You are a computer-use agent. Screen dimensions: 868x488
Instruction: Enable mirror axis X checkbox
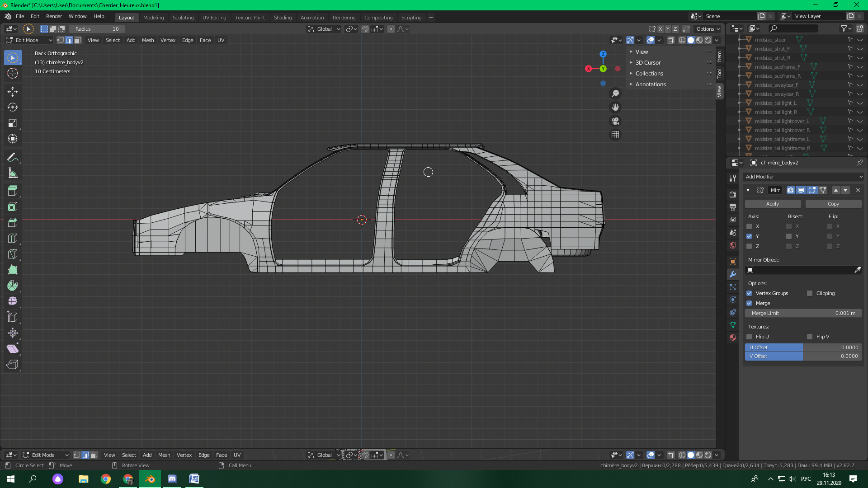coord(749,226)
